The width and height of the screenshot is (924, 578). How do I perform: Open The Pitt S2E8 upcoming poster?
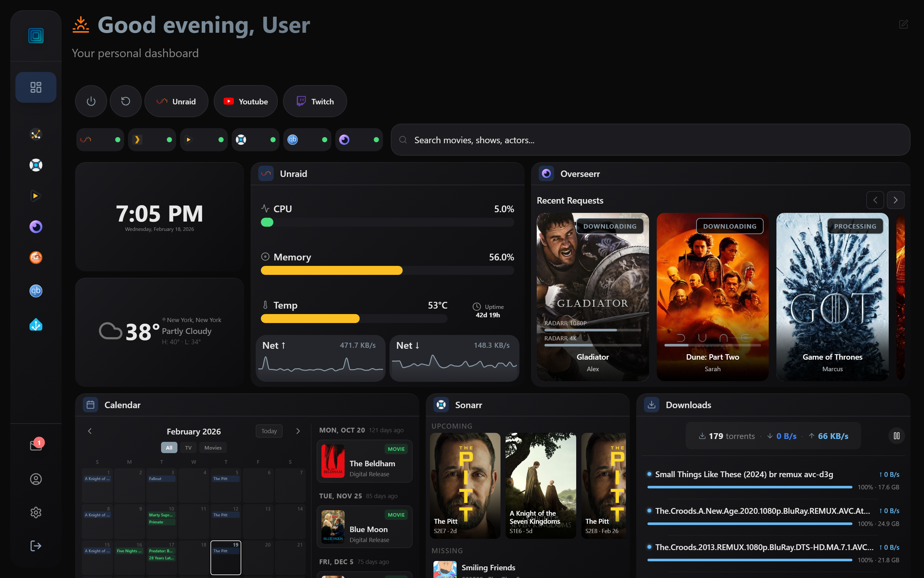click(603, 486)
